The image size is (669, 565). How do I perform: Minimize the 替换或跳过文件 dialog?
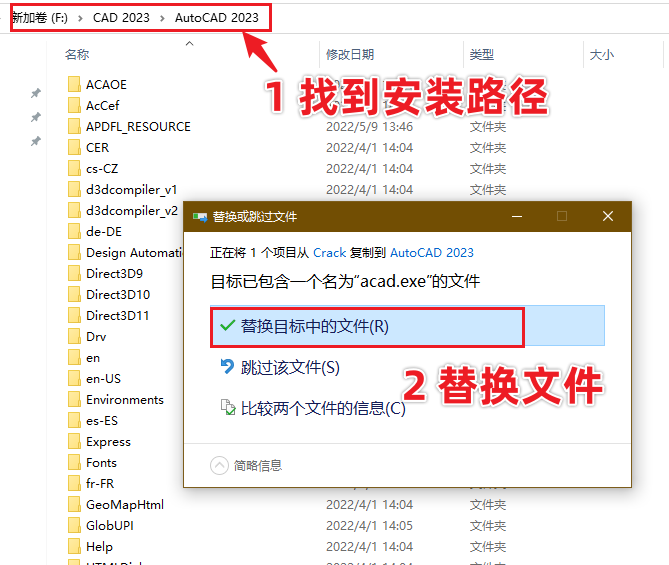pyautogui.click(x=517, y=216)
